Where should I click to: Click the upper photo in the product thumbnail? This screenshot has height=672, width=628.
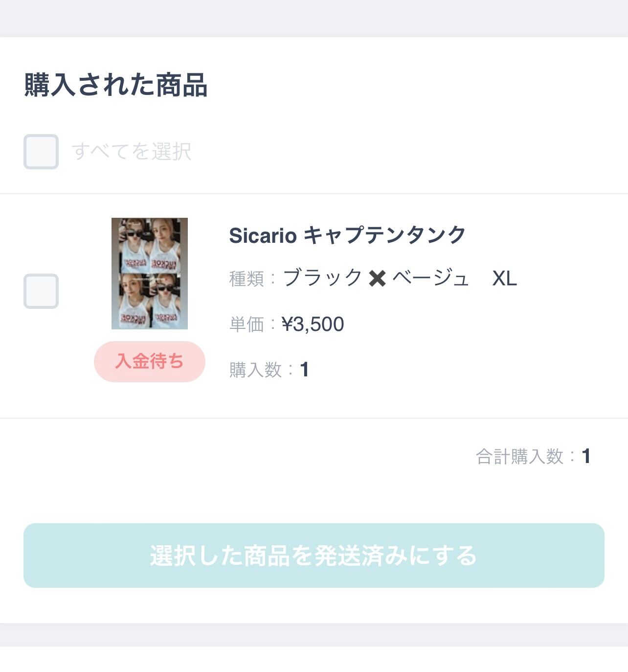(x=150, y=246)
